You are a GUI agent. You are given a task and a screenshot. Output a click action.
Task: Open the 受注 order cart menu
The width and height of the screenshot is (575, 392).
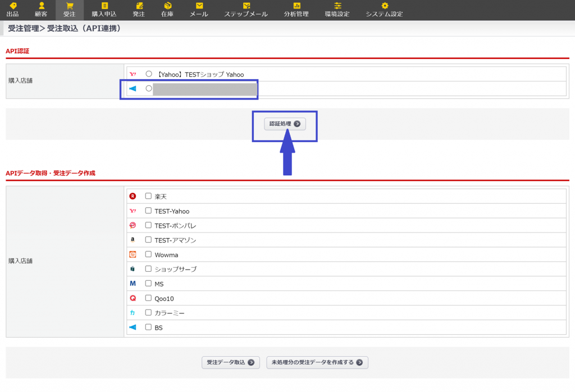69,10
